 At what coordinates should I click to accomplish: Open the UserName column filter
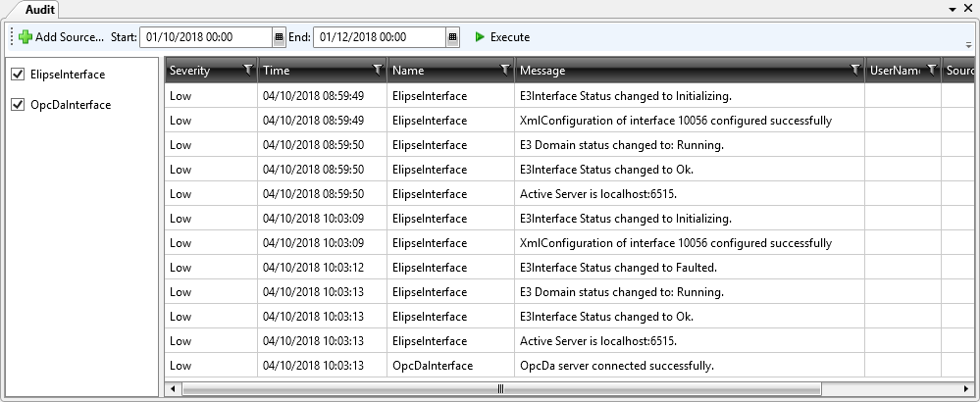pos(931,70)
